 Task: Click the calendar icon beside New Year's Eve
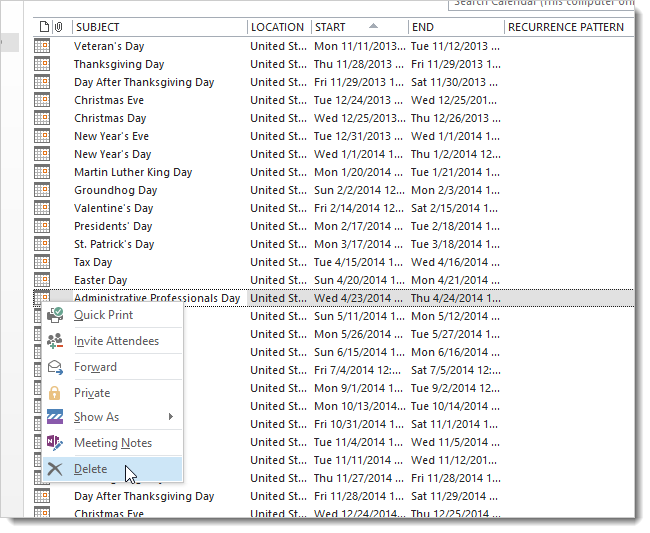(x=42, y=136)
